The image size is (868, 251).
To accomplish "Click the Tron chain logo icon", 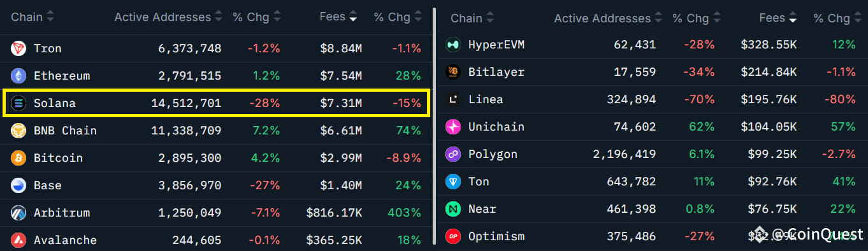I will (18, 48).
